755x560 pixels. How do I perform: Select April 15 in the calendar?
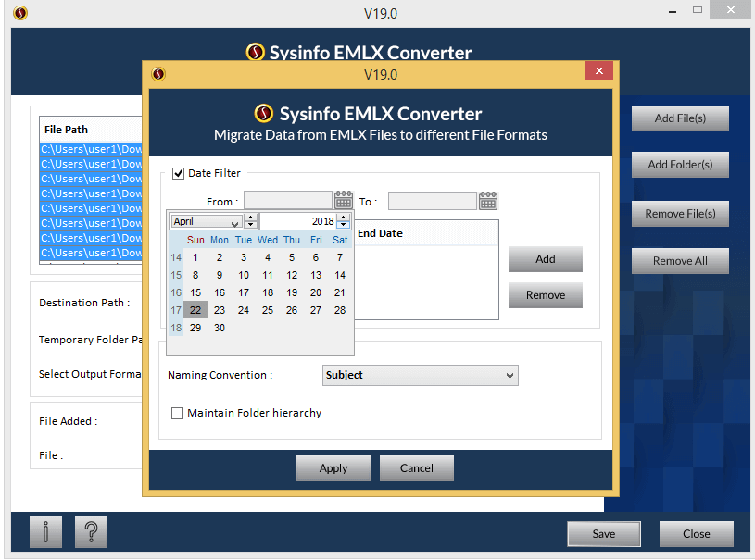(x=195, y=292)
